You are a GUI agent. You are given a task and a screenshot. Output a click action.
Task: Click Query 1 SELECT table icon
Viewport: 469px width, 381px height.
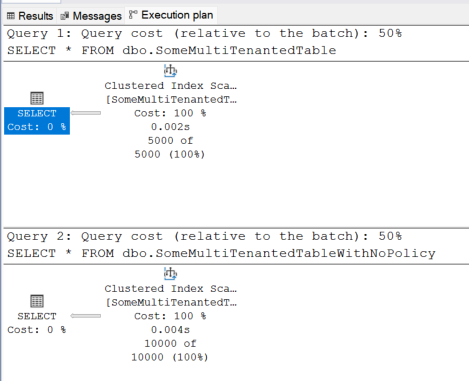click(37, 98)
